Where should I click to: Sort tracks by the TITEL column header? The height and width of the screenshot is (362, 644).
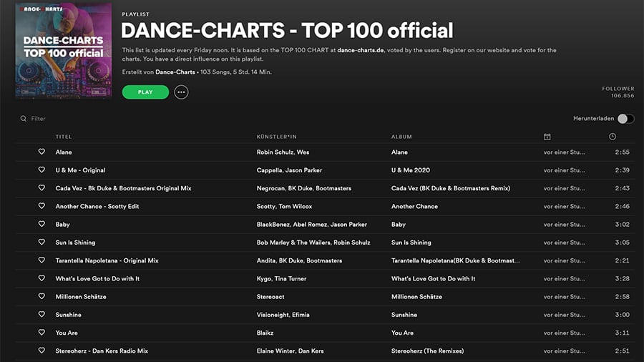(x=64, y=137)
